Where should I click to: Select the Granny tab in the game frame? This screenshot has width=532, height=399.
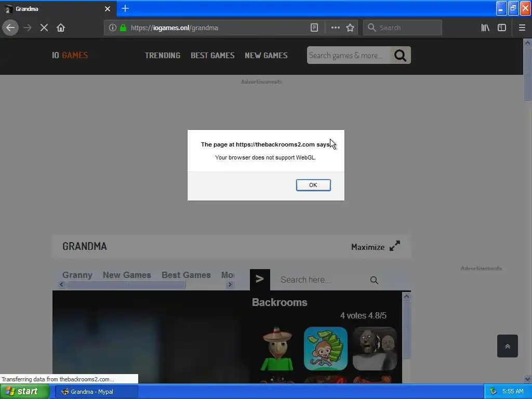coord(77,275)
